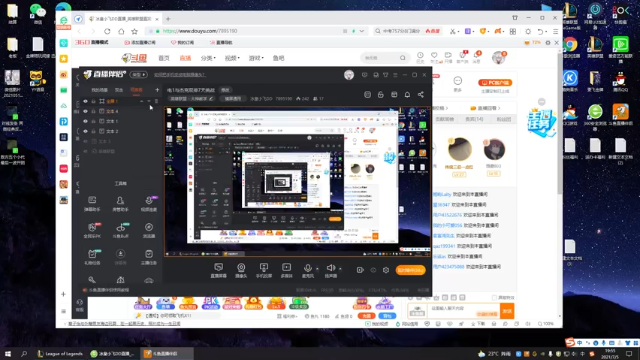640x360 pixels.
Task: Reload the browser page
Action: (107, 31)
